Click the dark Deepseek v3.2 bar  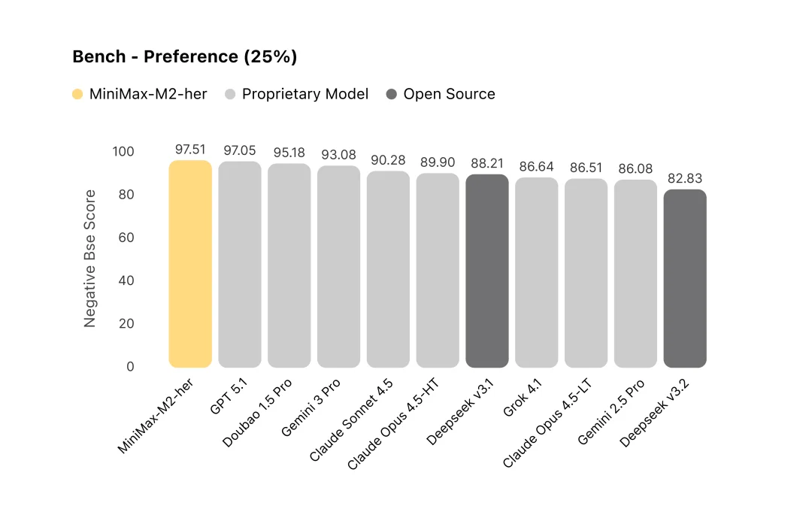click(685, 278)
